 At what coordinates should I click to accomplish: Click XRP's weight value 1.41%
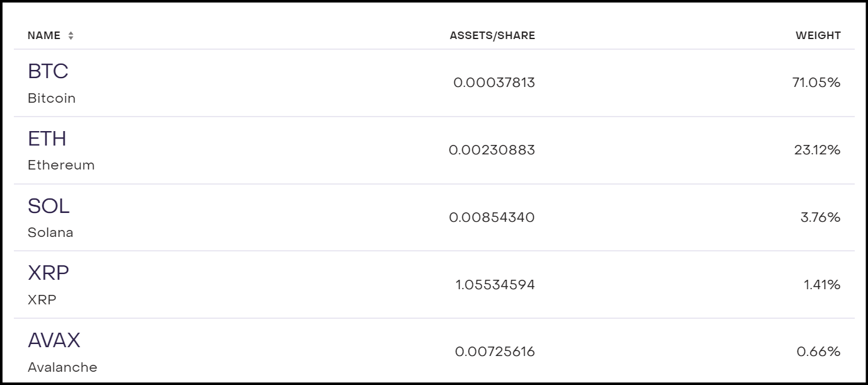pos(823,284)
